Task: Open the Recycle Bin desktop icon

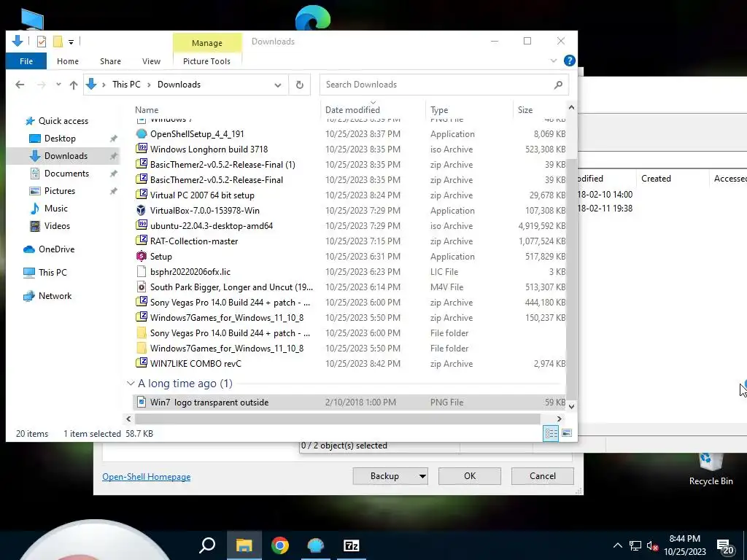Action: 711,469
